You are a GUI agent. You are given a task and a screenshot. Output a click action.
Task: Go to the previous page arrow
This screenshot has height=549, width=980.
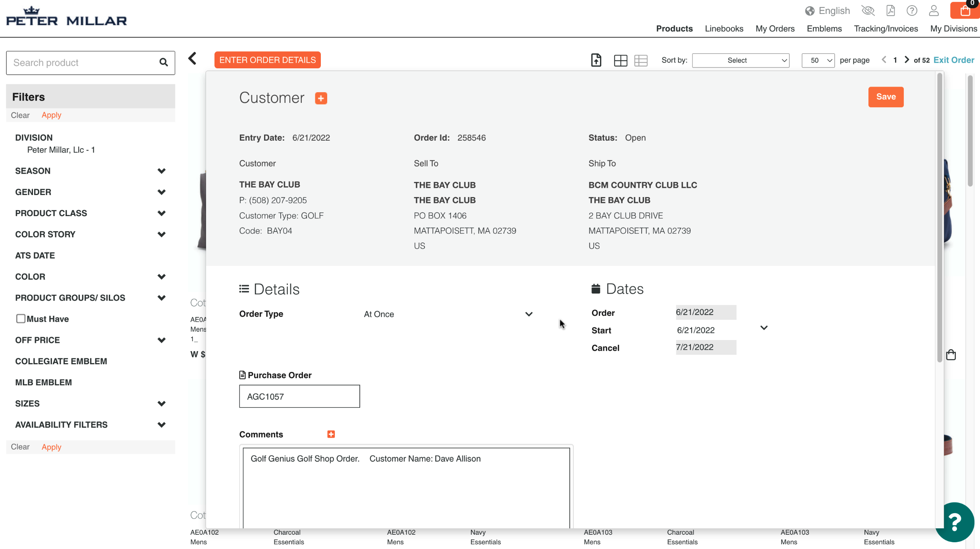[884, 60]
